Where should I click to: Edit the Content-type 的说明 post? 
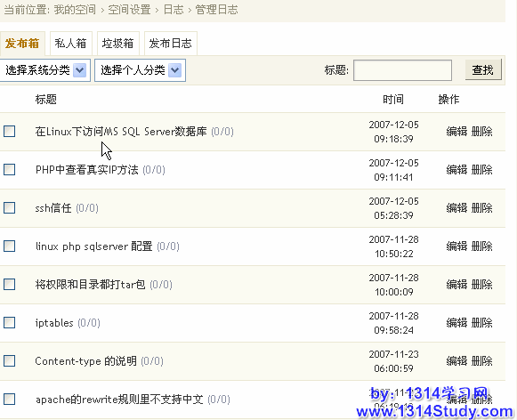tap(456, 361)
